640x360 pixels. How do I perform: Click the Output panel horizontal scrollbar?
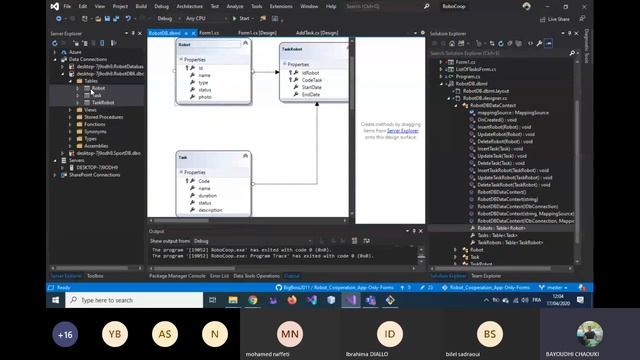[x=282, y=269]
